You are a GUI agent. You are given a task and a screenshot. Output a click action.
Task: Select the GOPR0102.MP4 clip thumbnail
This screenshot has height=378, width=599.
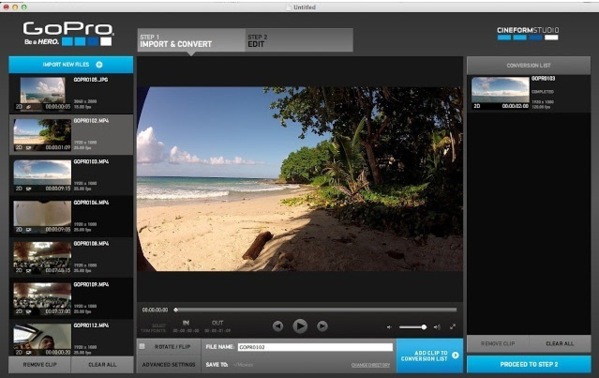[x=42, y=134]
